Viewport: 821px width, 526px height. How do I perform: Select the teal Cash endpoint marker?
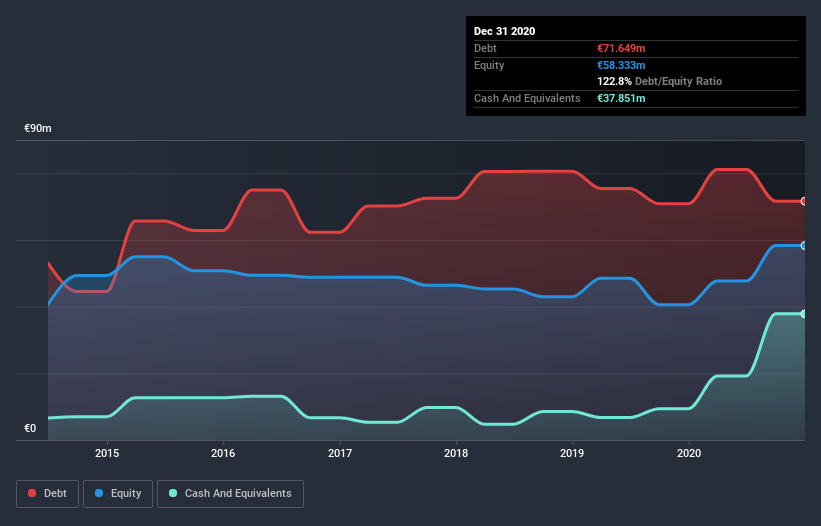(x=803, y=314)
